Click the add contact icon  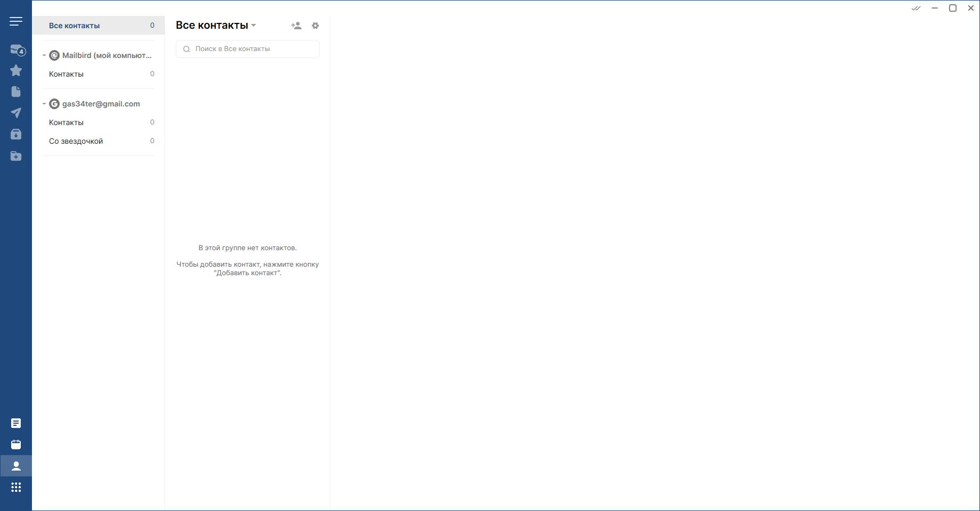point(296,26)
